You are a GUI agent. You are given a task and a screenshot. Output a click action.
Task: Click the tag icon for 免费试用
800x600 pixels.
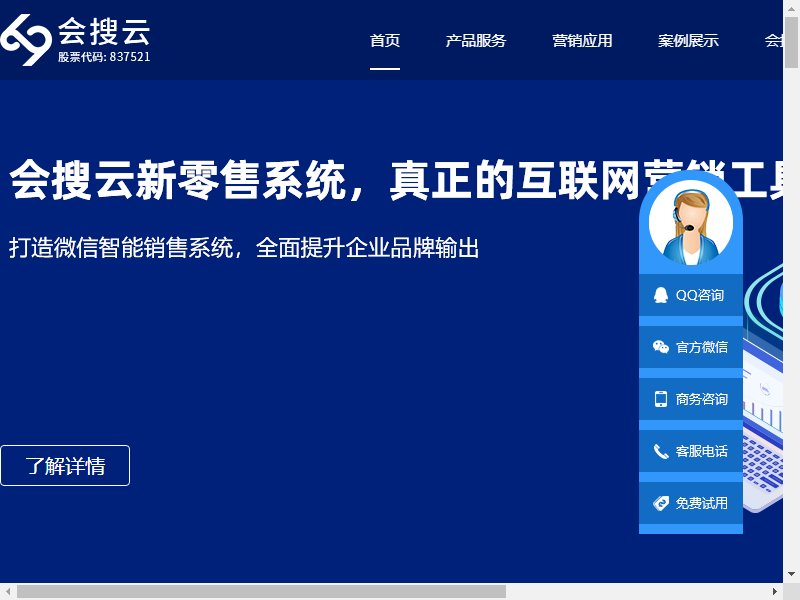[x=661, y=503]
